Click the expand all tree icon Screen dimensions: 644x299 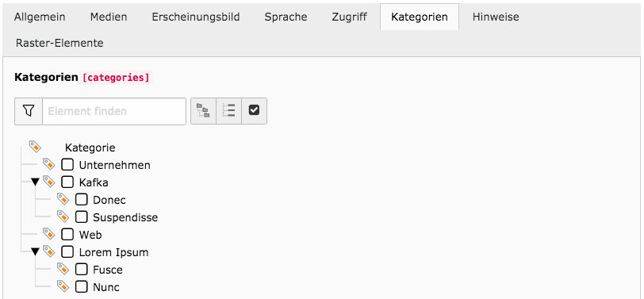pyautogui.click(x=203, y=111)
